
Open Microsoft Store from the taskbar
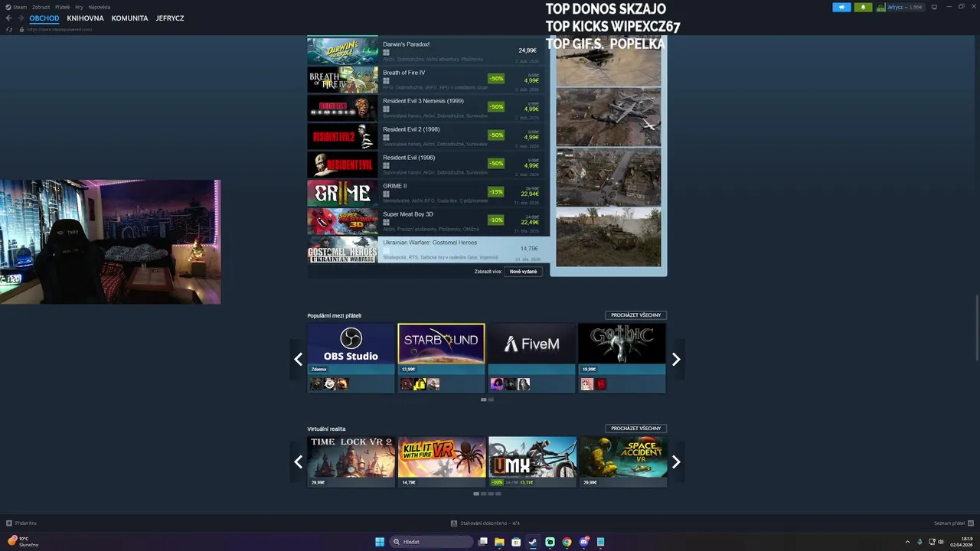[x=516, y=542]
